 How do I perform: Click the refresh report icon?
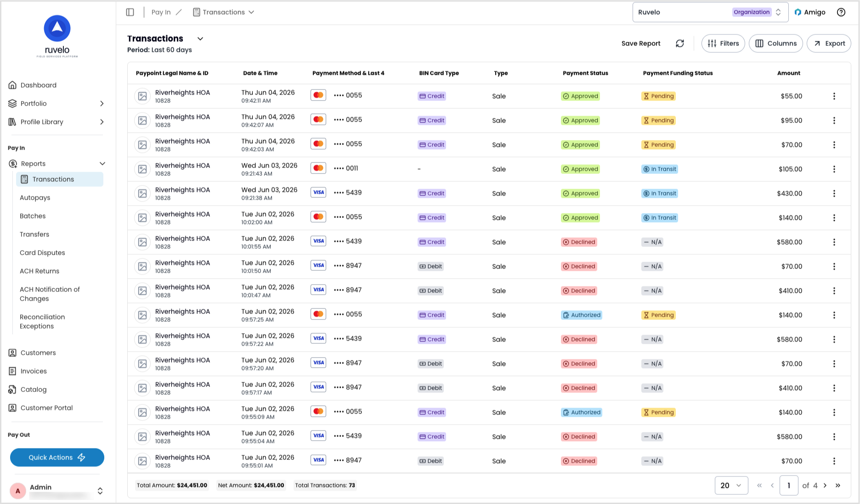[x=680, y=44]
